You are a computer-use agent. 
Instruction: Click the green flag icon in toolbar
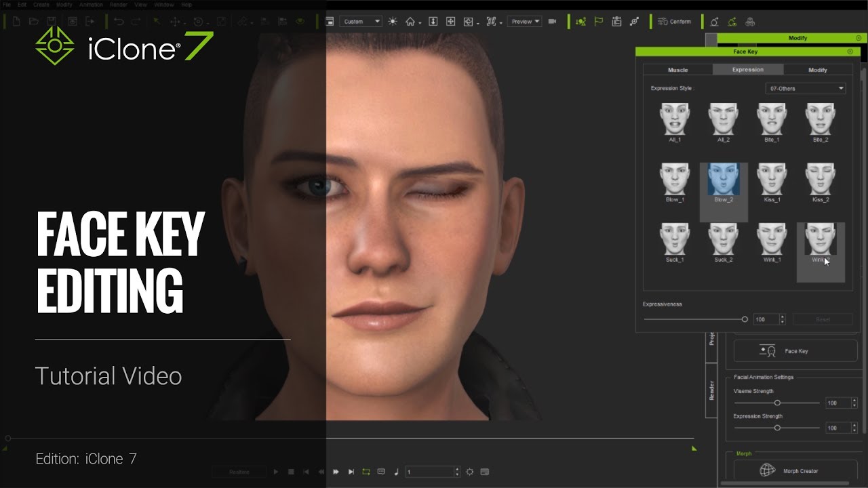(599, 22)
